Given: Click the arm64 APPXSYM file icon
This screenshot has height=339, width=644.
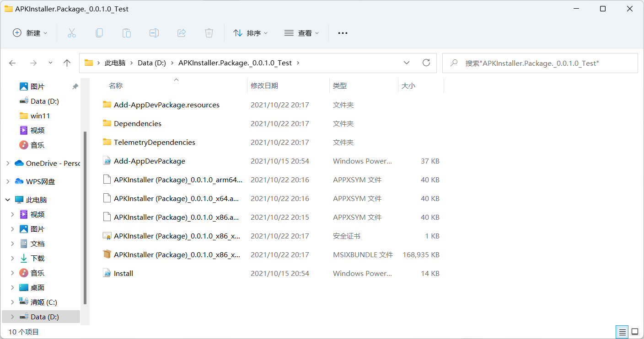Looking at the screenshot, I should coord(107,180).
